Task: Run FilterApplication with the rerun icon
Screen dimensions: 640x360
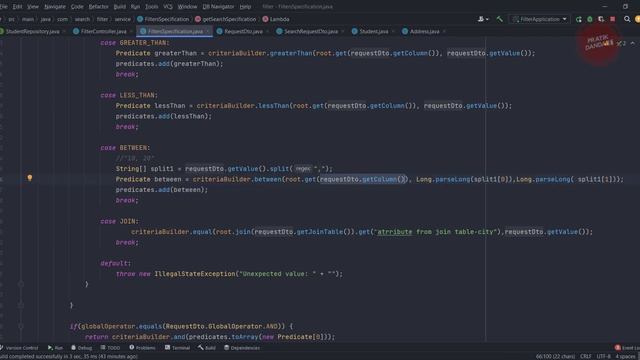Action: coord(578,19)
